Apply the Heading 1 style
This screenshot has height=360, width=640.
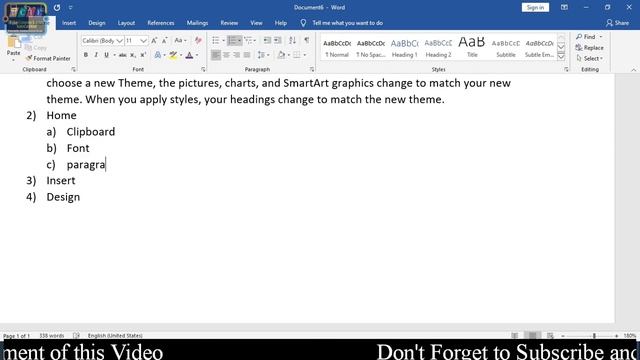[404, 48]
